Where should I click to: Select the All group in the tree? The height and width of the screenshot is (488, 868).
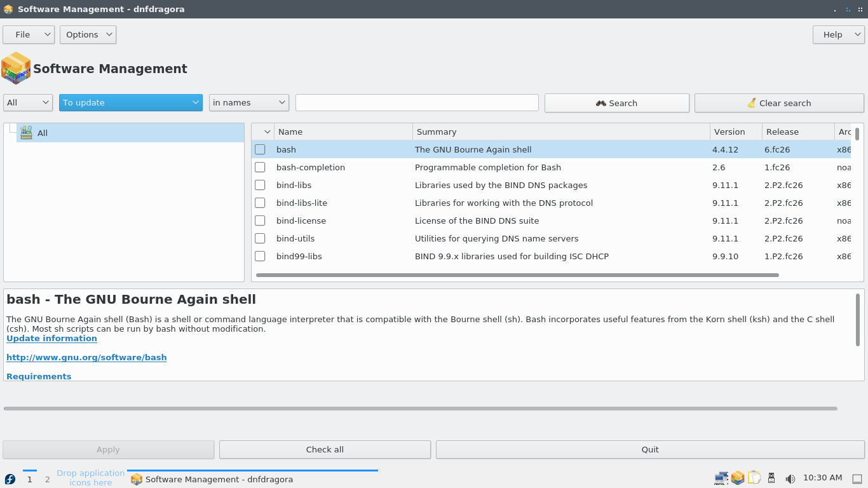(130, 133)
